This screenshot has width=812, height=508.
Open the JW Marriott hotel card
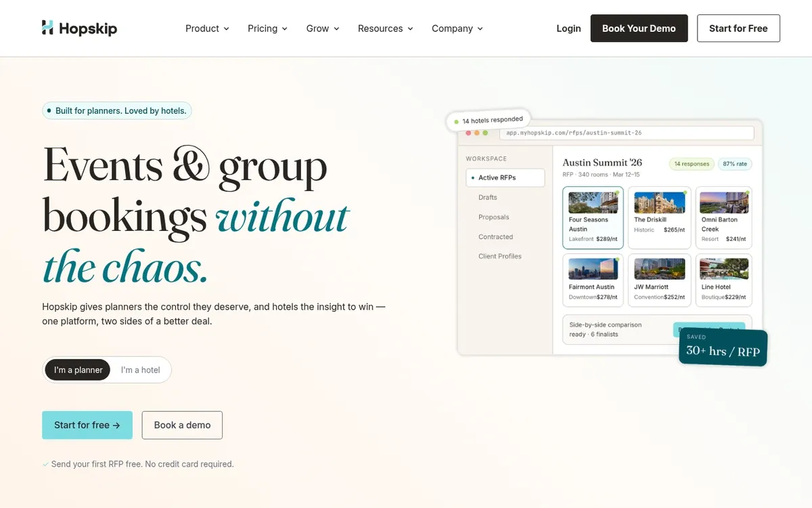point(660,280)
